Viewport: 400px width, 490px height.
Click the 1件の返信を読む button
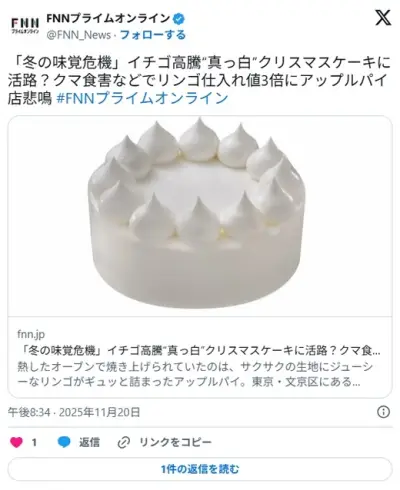(200, 469)
